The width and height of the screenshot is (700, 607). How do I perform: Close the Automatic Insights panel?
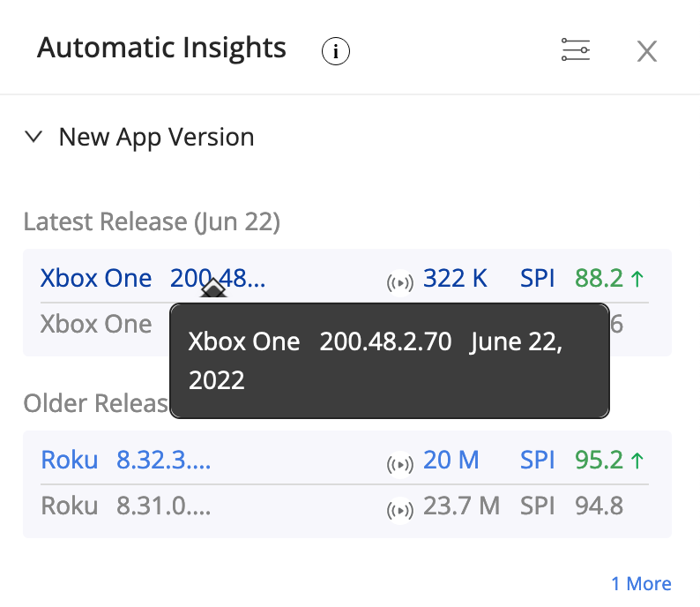[x=647, y=52]
